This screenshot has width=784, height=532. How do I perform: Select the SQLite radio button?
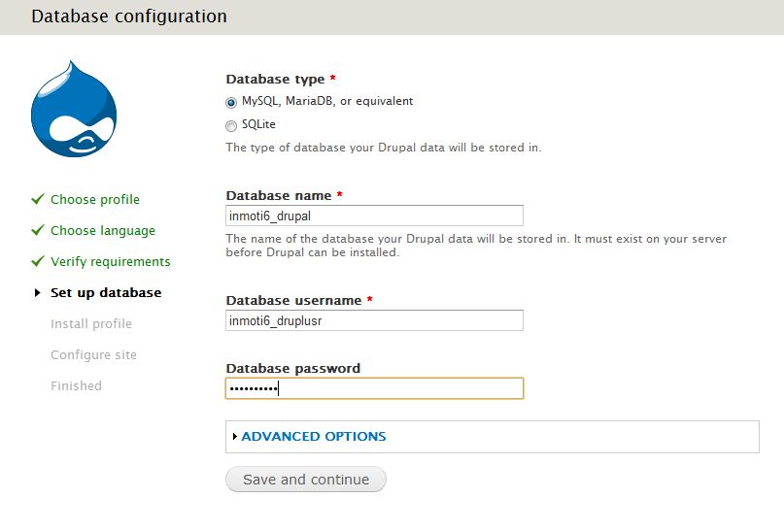[x=231, y=125]
